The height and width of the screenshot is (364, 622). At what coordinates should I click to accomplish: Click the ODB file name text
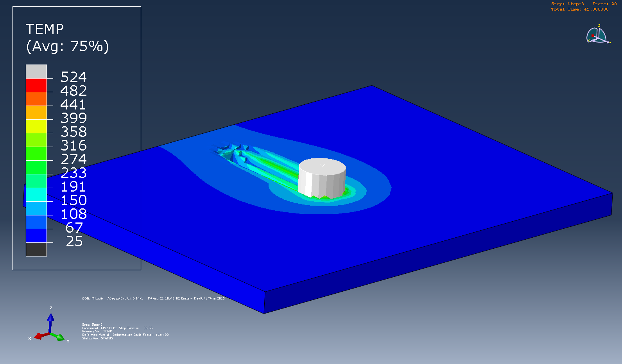93,298
